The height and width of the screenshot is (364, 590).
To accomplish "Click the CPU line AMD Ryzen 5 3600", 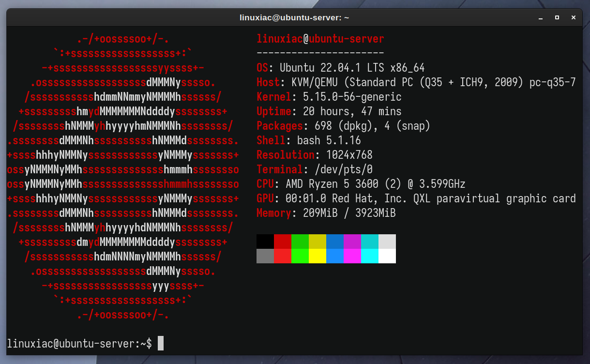I will [361, 184].
